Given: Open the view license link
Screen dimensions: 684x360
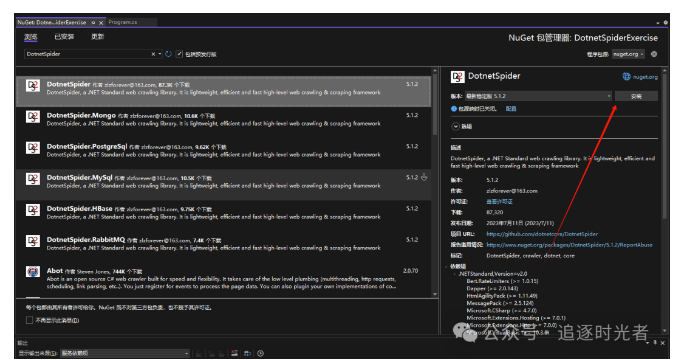Looking at the screenshot, I should [499, 202].
